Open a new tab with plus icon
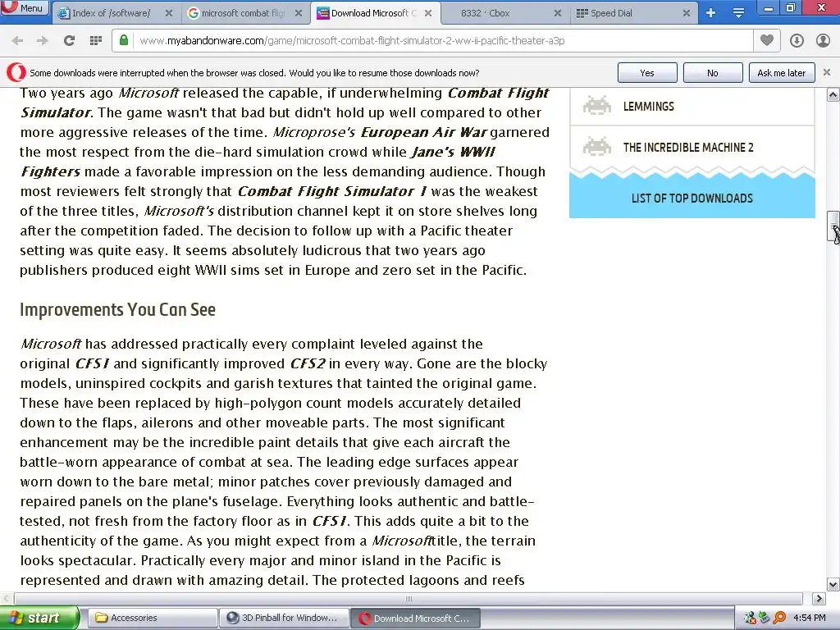The height and width of the screenshot is (630, 840). (x=710, y=13)
